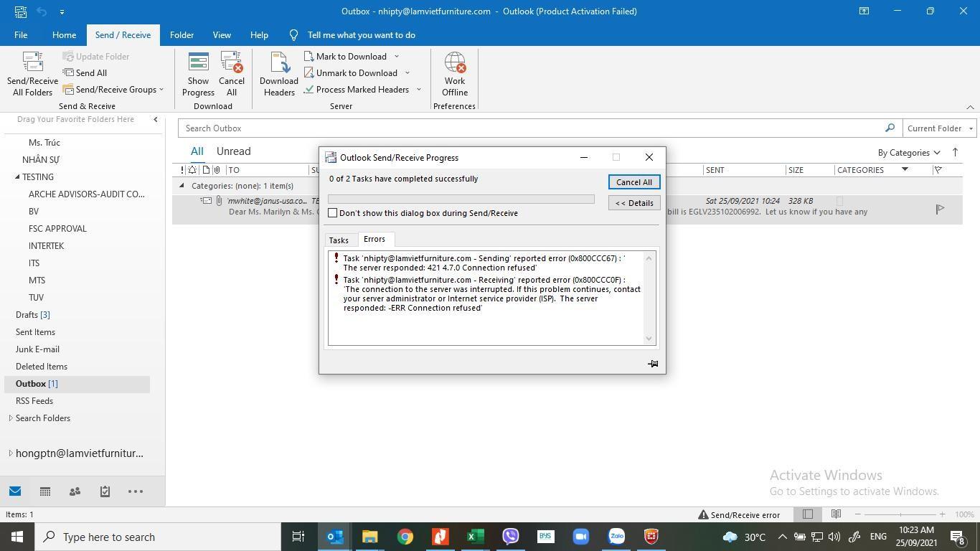This screenshot has width=980, height=551.
Task: Open the Junk E-mail folder
Action: point(37,349)
